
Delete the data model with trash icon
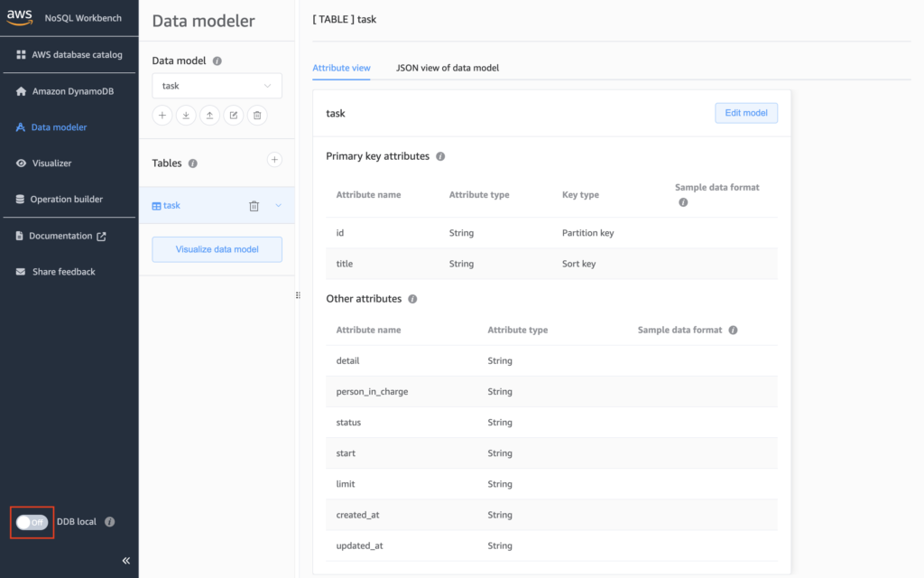(256, 115)
